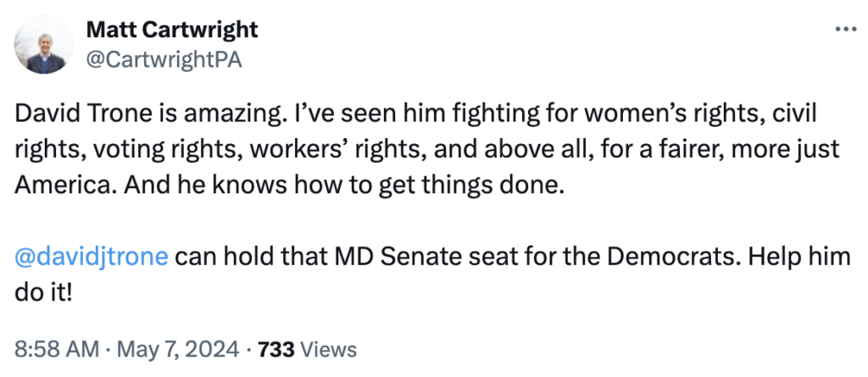The image size is (868, 377).
Task: Open the three-dot more options menu
Action: (x=845, y=28)
